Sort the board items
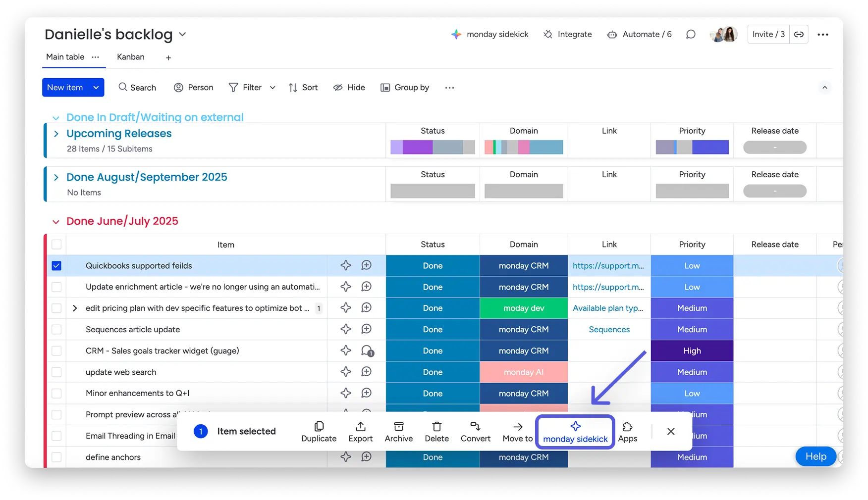The width and height of the screenshot is (868, 500). (303, 87)
